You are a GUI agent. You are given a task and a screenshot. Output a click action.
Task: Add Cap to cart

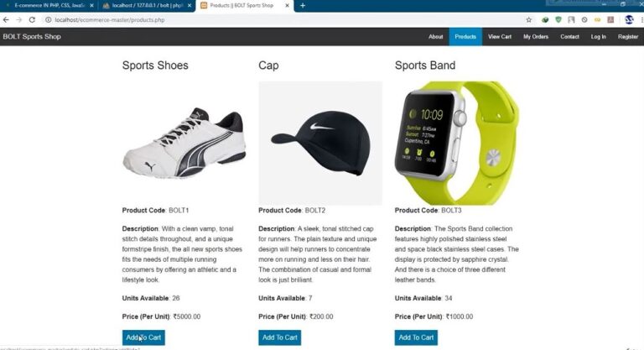(x=280, y=337)
